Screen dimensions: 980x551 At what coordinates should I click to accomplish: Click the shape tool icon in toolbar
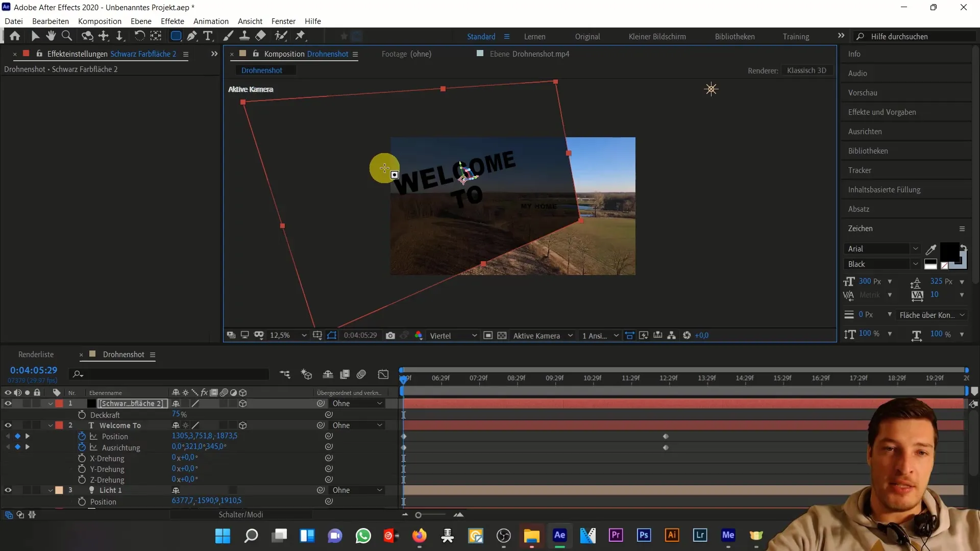tap(176, 36)
